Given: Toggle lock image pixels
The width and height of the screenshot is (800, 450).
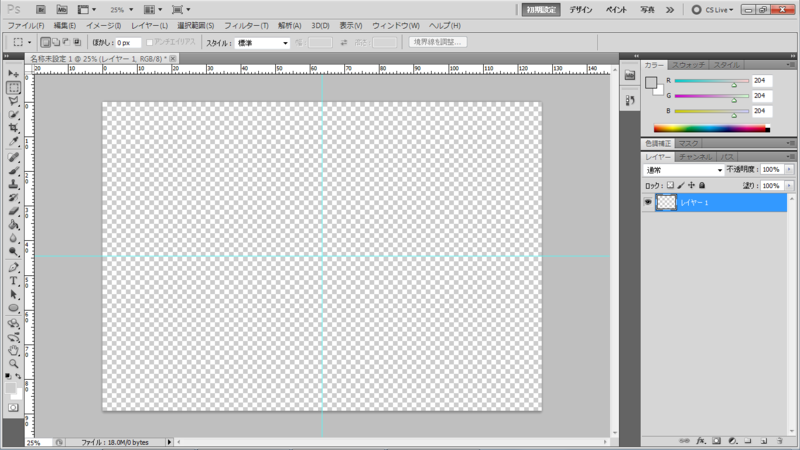Looking at the screenshot, I should tap(681, 185).
